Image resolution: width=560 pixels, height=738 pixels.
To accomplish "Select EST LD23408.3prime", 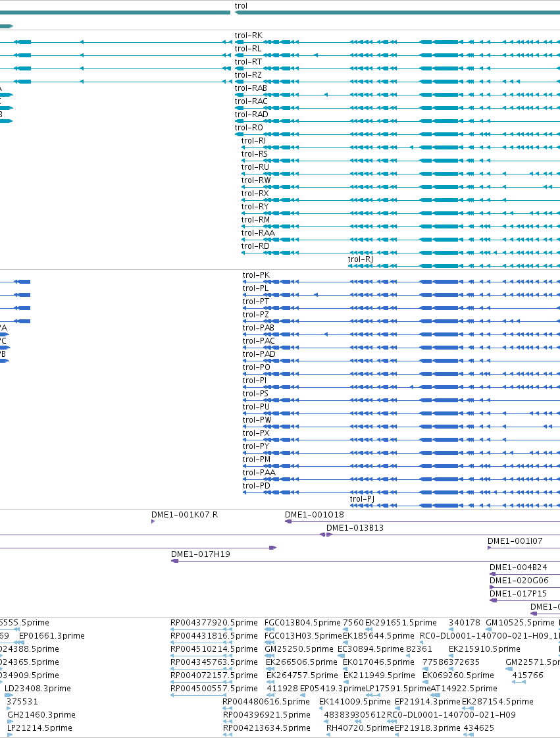I will [38, 689].
